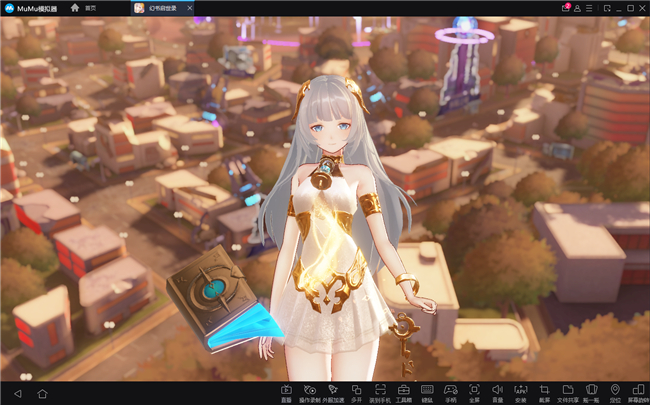Open the volume (音量) control

coord(497,392)
